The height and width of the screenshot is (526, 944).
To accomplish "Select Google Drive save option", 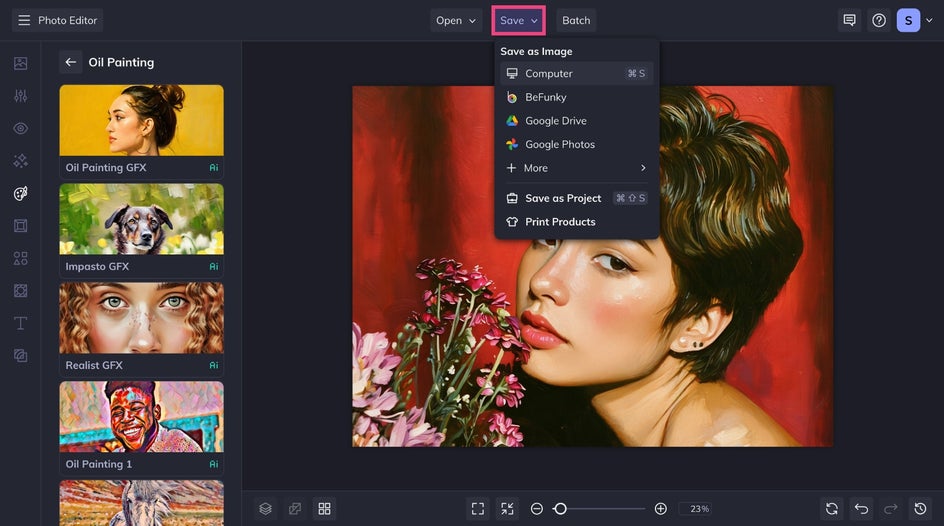I will point(556,121).
